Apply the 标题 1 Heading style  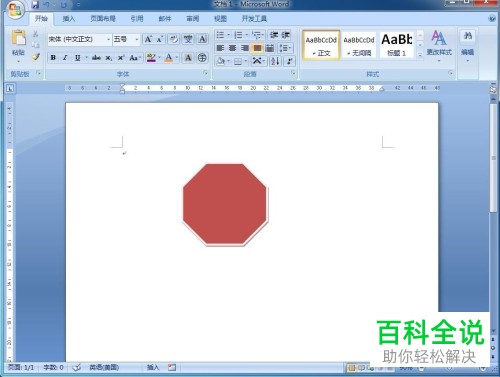point(397,45)
